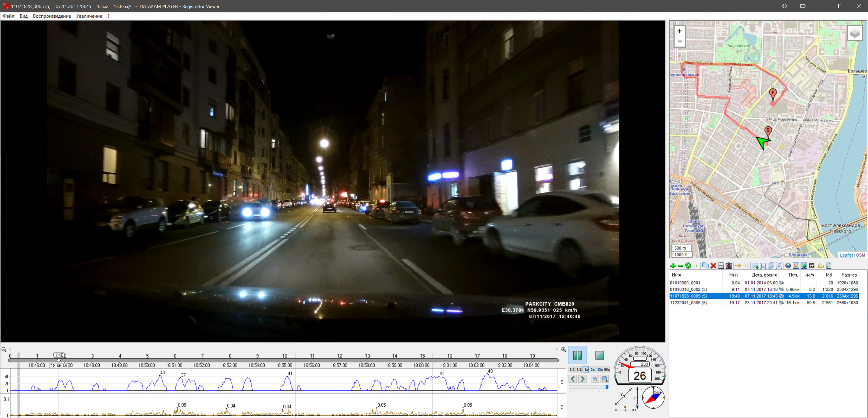The image size is (868, 418).
Task: Click the snapshot camera icon in file toolbar
Action: pyautogui.click(x=729, y=266)
